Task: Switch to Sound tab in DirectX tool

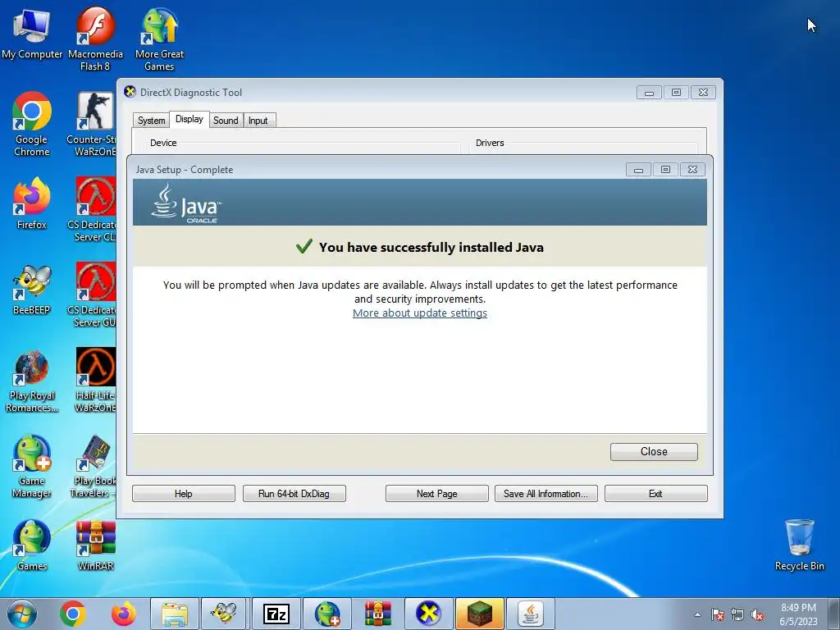Action: (226, 121)
